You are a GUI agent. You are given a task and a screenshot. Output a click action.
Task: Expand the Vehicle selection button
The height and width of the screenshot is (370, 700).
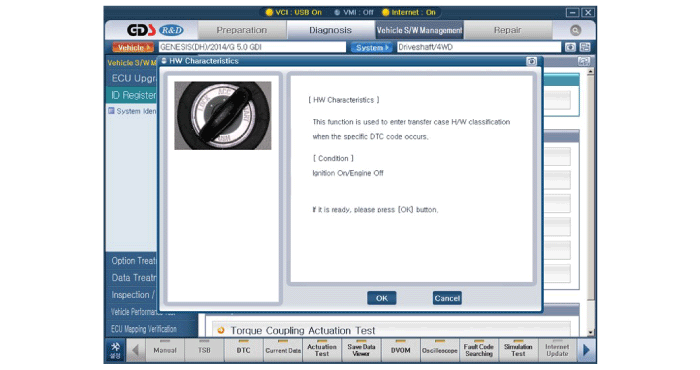point(133,47)
